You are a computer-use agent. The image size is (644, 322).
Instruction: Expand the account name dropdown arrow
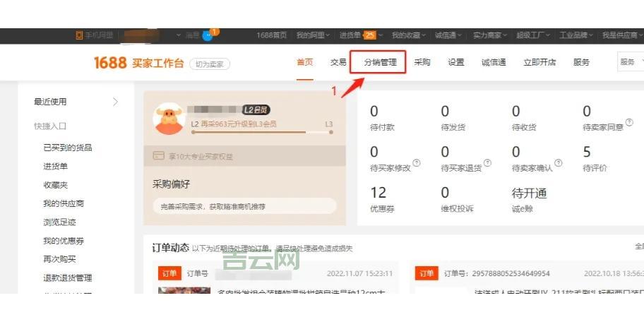pyautogui.click(x=179, y=36)
